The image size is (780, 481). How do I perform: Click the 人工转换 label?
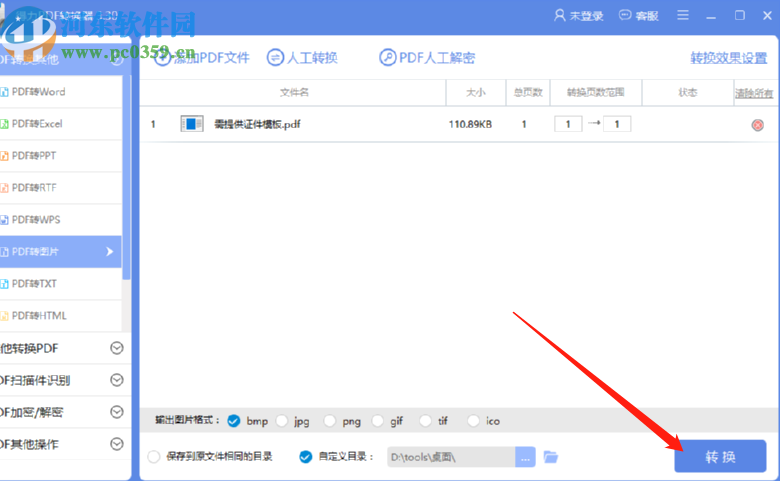click(x=312, y=58)
